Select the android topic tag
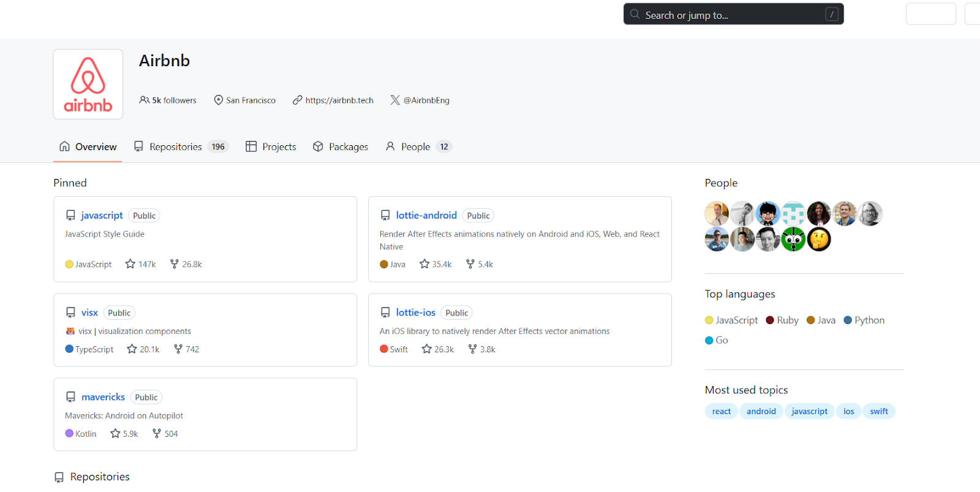 point(761,411)
